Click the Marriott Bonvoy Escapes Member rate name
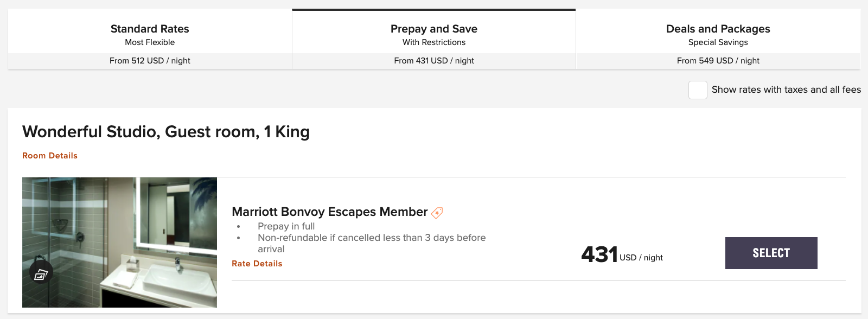Screen dimensions: 868x319 point(329,212)
